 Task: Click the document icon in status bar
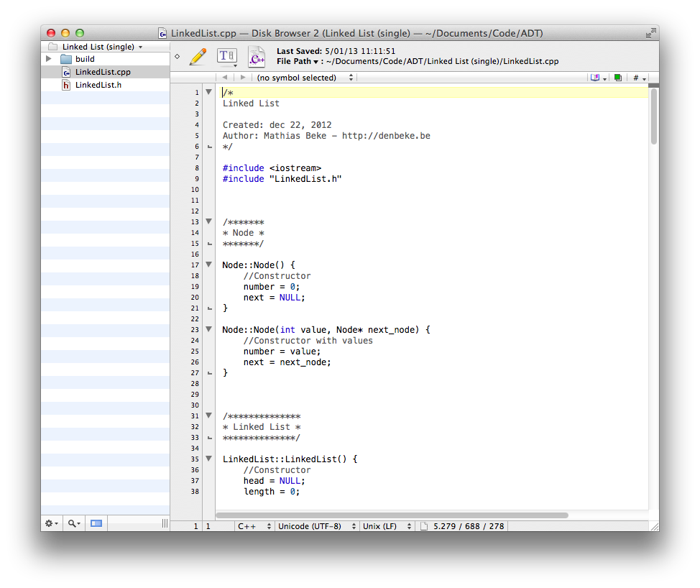[x=424, y=526]
